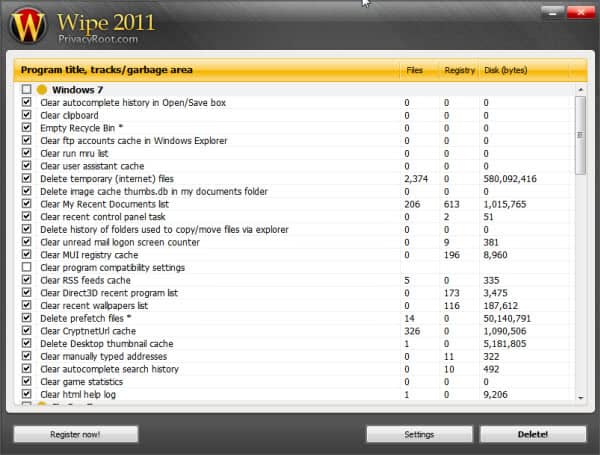Select the 187,612 bytes value
The image size is (600, 455).
[501, 306]
